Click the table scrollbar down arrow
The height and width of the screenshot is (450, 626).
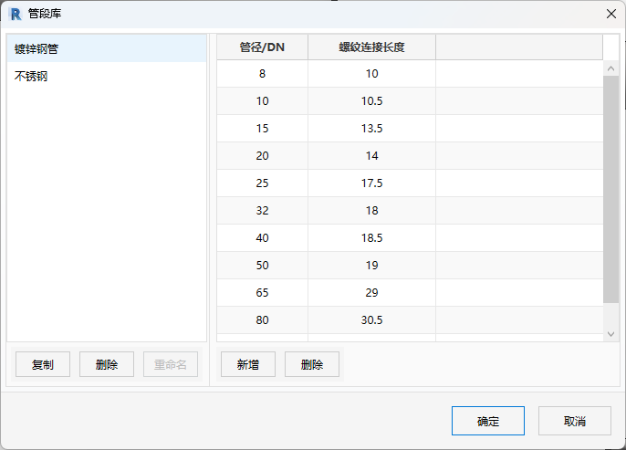[611, 333]
